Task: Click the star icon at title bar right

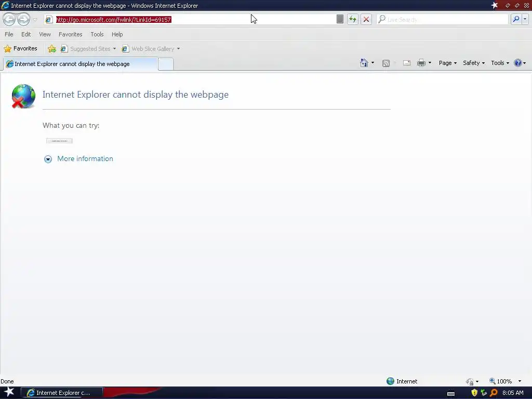Action: tap(495, 5)
